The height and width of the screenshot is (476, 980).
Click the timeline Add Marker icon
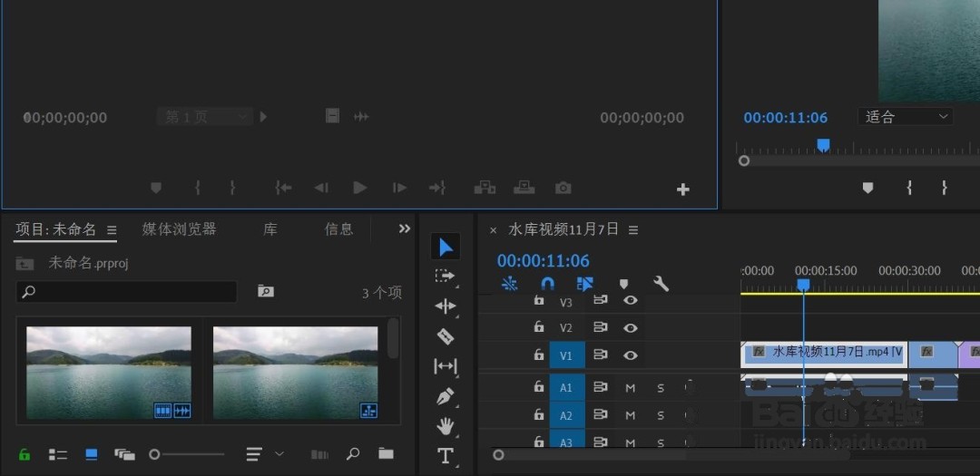pyautogui.click(x=623, y=284)
